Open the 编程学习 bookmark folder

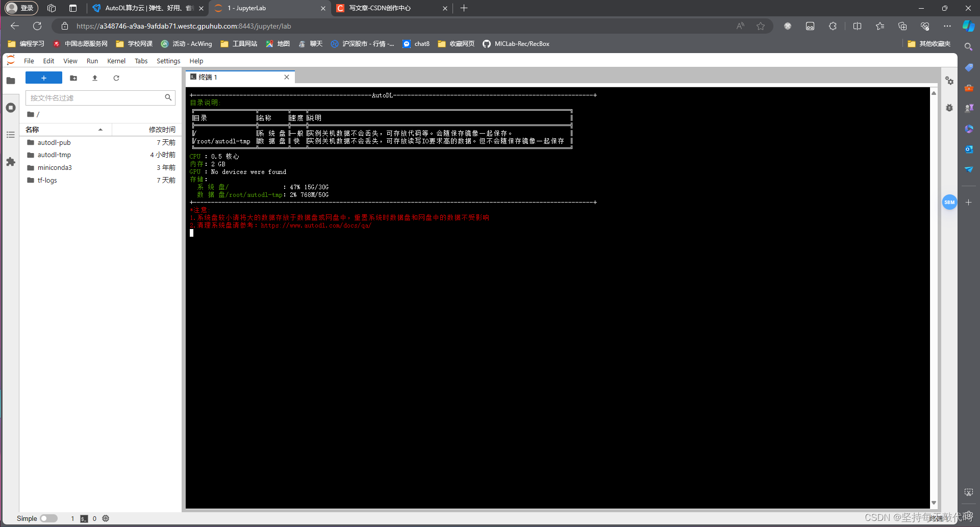26,44
